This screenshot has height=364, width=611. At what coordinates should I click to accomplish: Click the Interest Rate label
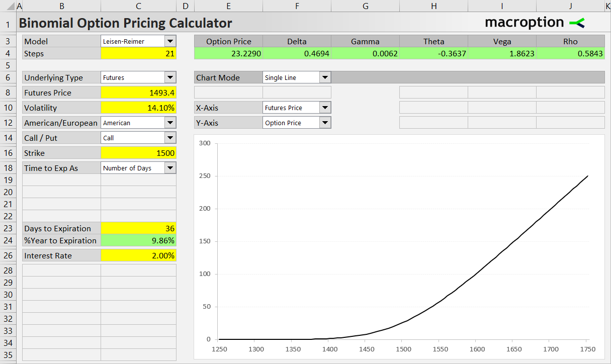pos(61,255)
